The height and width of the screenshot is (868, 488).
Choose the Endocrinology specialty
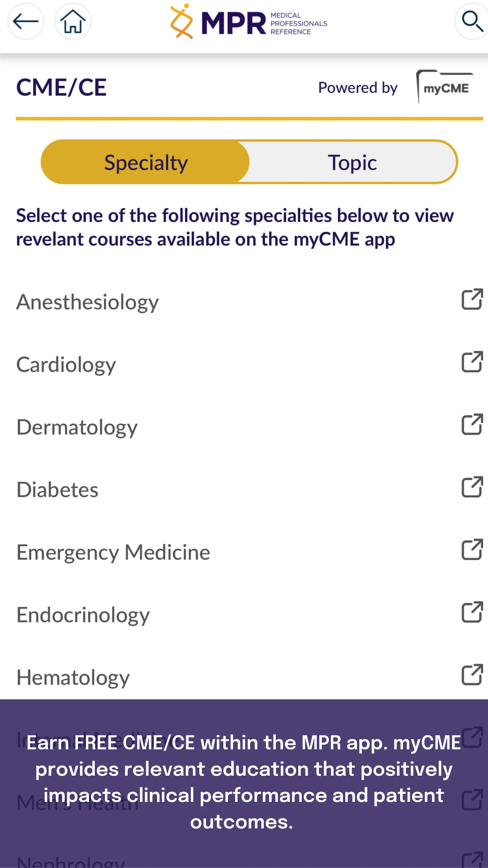83,615
